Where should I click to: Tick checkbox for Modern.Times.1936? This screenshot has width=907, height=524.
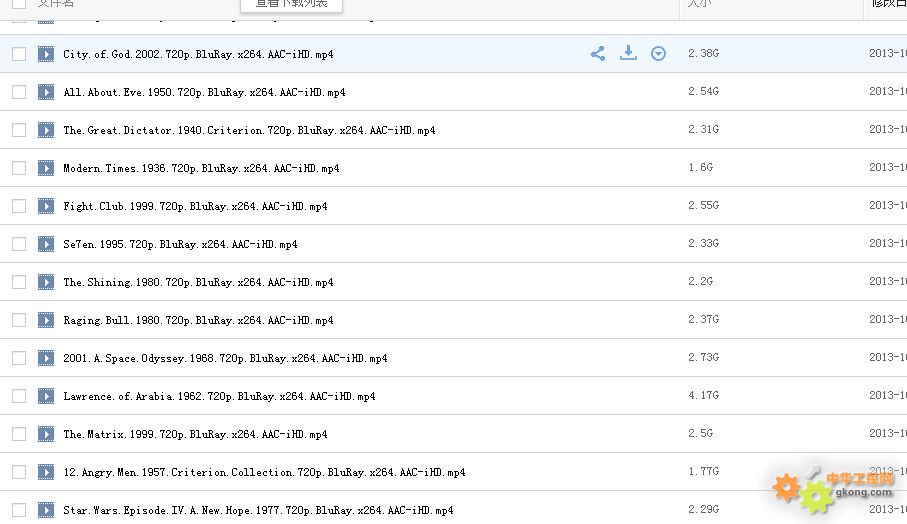click(19, 168)
